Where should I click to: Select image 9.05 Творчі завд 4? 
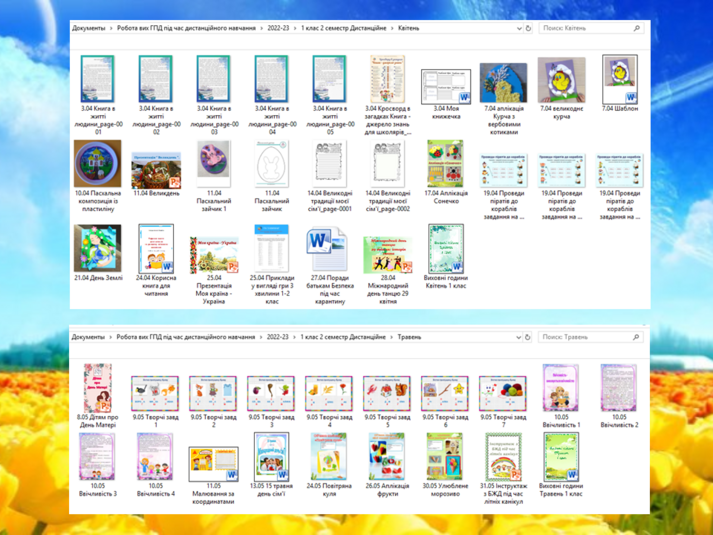(x=329, y=402)
